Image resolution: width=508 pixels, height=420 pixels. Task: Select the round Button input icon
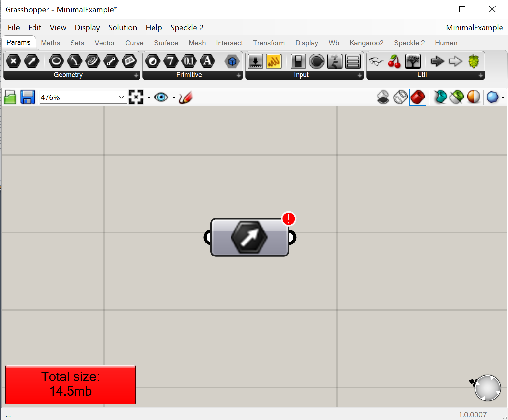tap(316, 61)
